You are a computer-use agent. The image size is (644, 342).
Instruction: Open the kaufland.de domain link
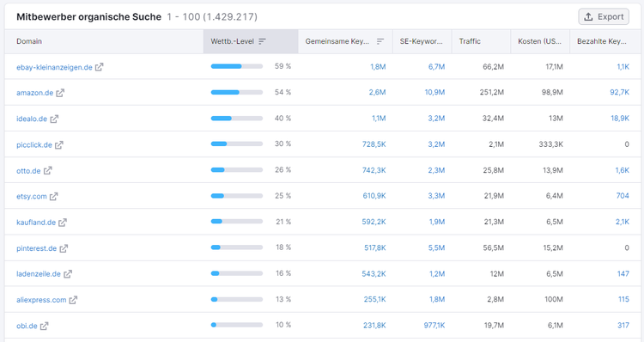click(36, 223)
